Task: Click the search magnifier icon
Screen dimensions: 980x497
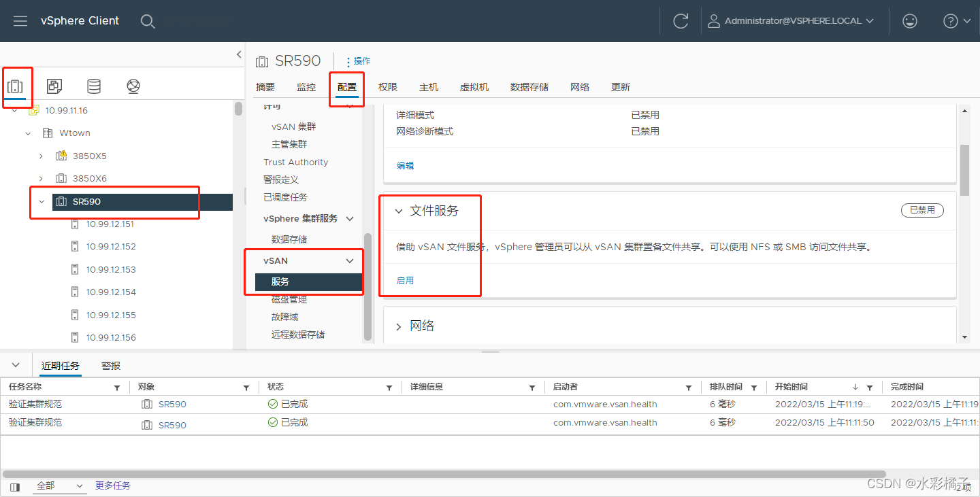Action: (x=148, y=21)
